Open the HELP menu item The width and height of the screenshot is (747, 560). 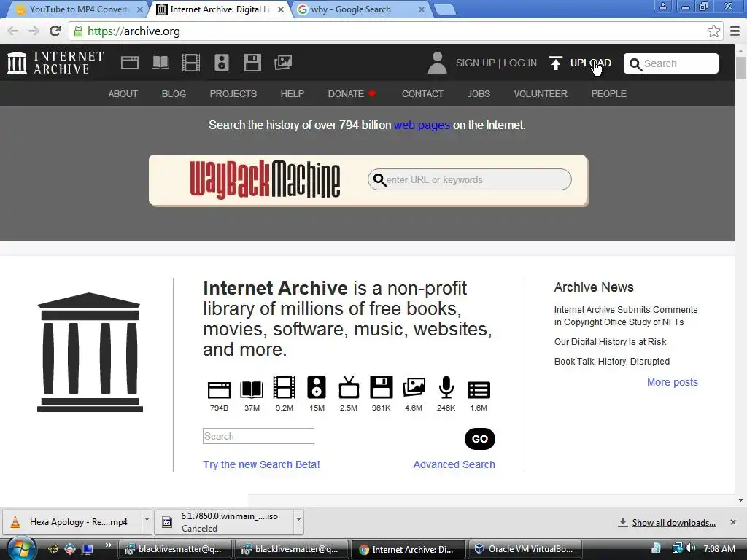292,94
